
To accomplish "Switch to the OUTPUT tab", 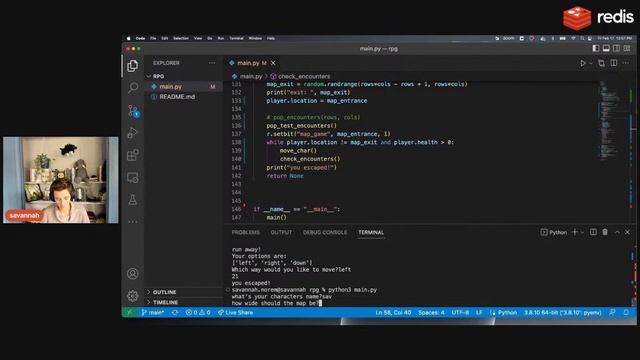I will click(x=281, y=232).
